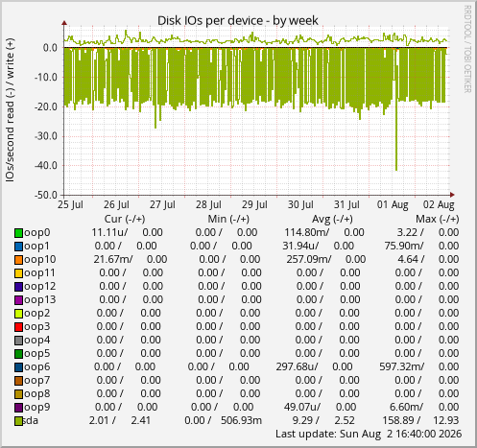Click the '12.93' max write value for sda

pyautogui.click(x=446, y=420)
